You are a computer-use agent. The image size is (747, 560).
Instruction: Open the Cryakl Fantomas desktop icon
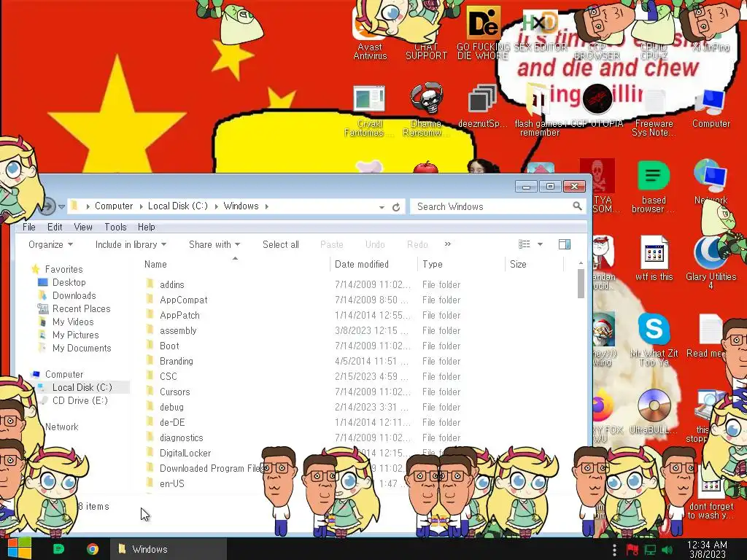(x=369, y=111)
